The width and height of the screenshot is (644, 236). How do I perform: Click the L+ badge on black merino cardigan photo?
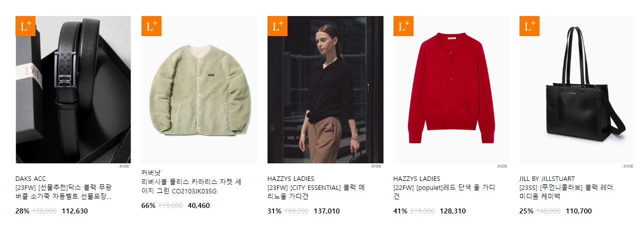277,26
